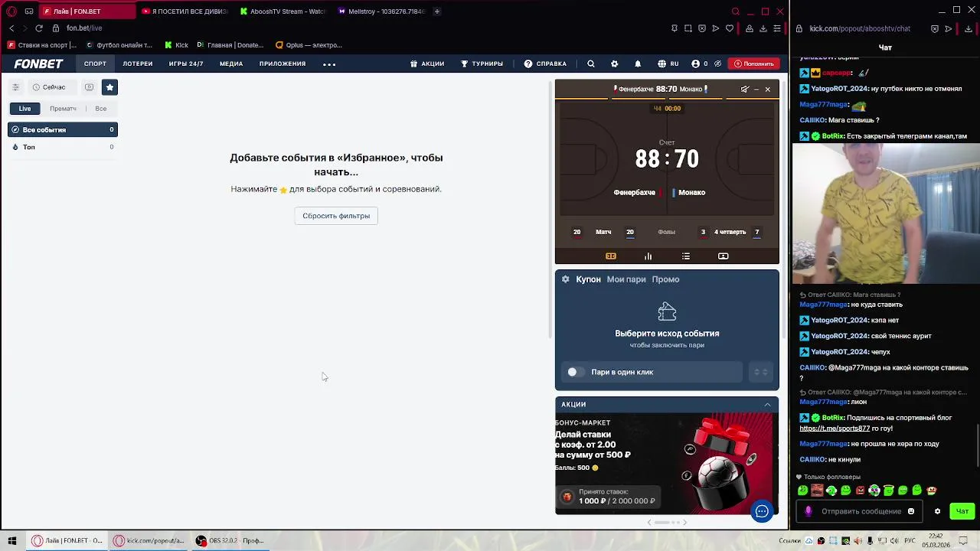
Task: Open the bonus-market promo banner
Action: [x=667, y=463]
